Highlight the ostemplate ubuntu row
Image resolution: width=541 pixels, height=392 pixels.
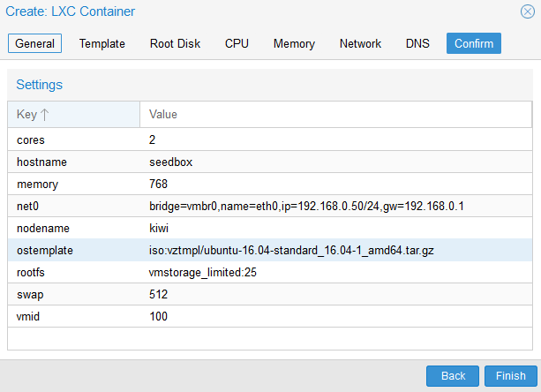point(270,251)
